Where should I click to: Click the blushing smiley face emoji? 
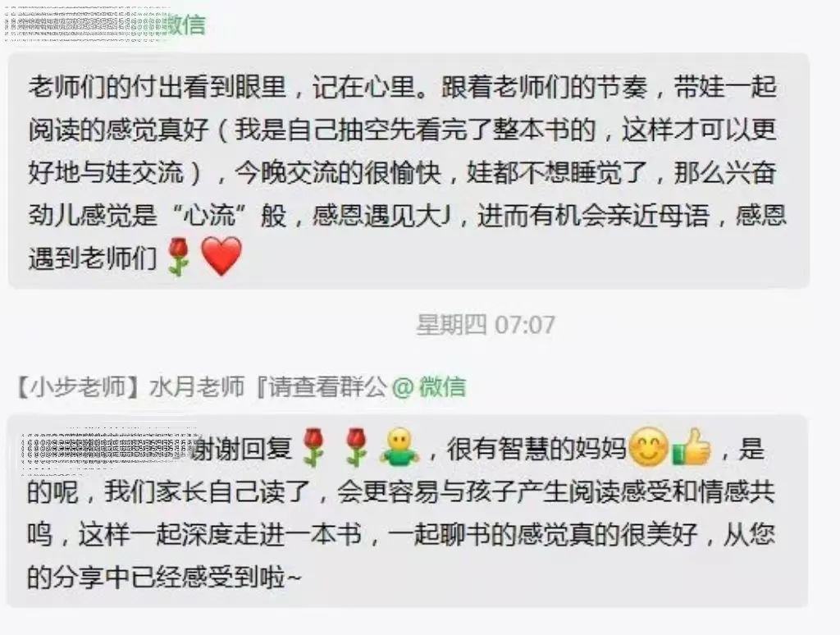point(648,447)
